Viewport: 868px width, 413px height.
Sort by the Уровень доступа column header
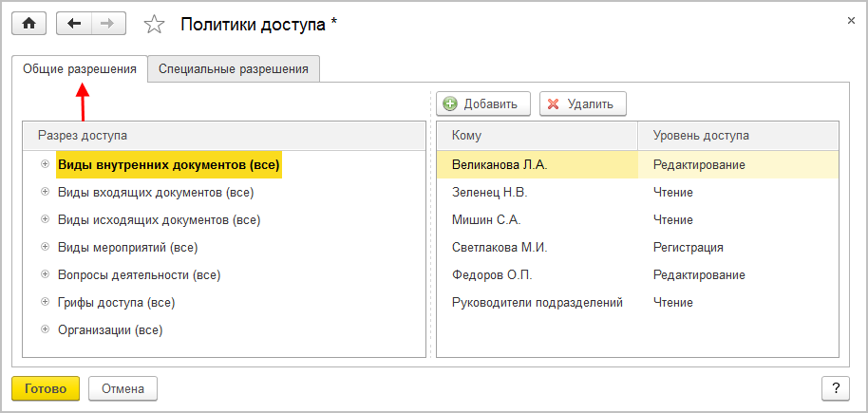701,136
